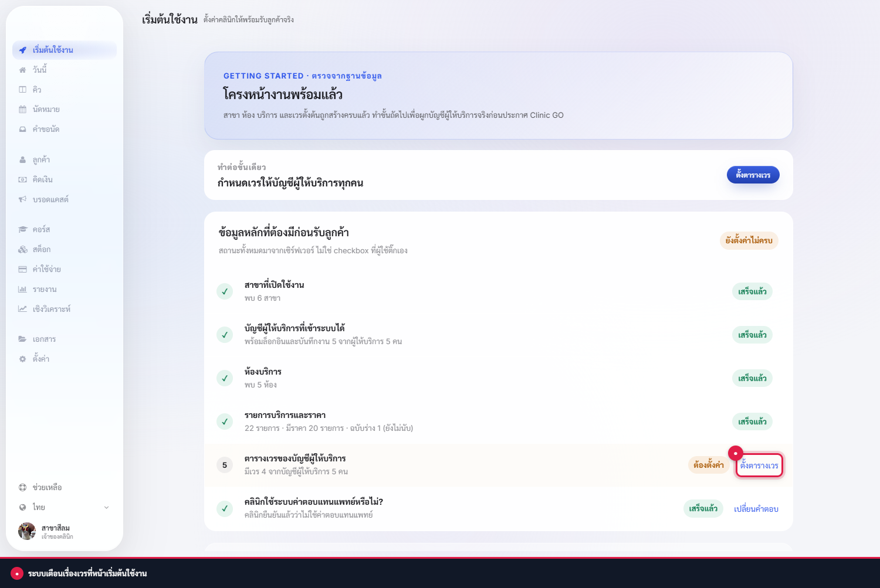This screenshot has height=588, width=880.
Task: Click the คลินิกใช้ระบบค่าตอบแทนแพทย์หรือไม่? title
Action: 314,502
